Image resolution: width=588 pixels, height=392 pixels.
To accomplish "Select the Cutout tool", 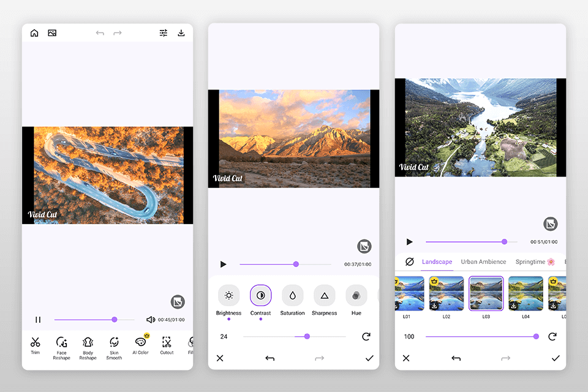I will pos(167,345).
